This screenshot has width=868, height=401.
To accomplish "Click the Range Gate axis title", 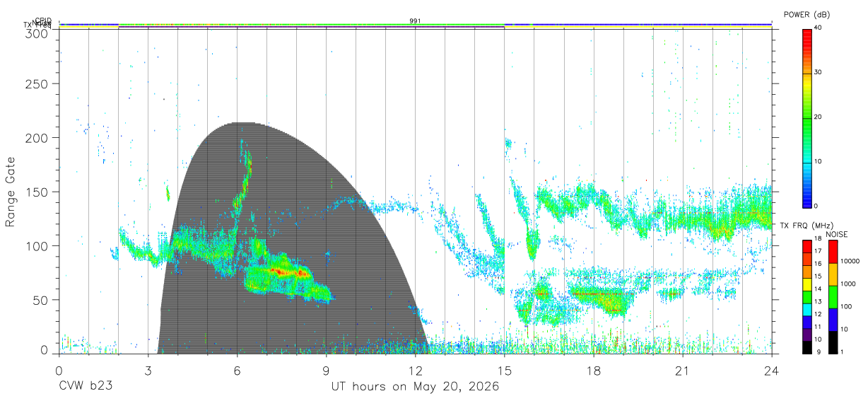I will click(x=11, y=192).
